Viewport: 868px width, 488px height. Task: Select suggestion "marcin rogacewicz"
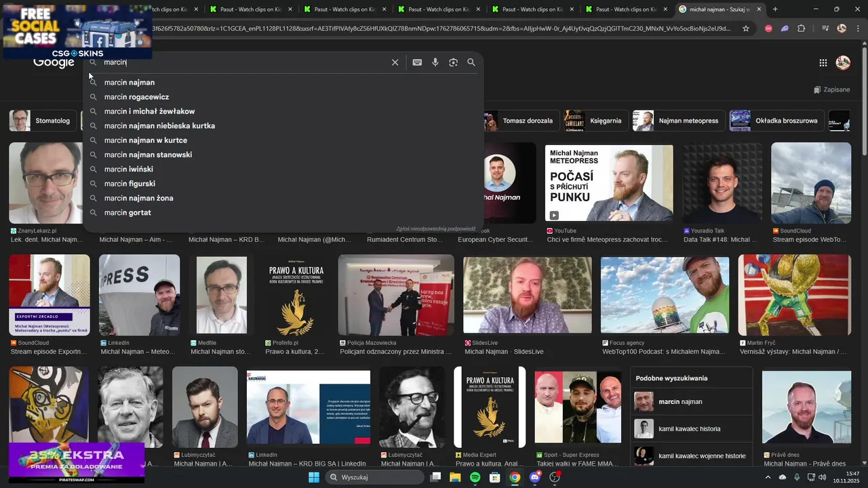click(x=284, y=97)
